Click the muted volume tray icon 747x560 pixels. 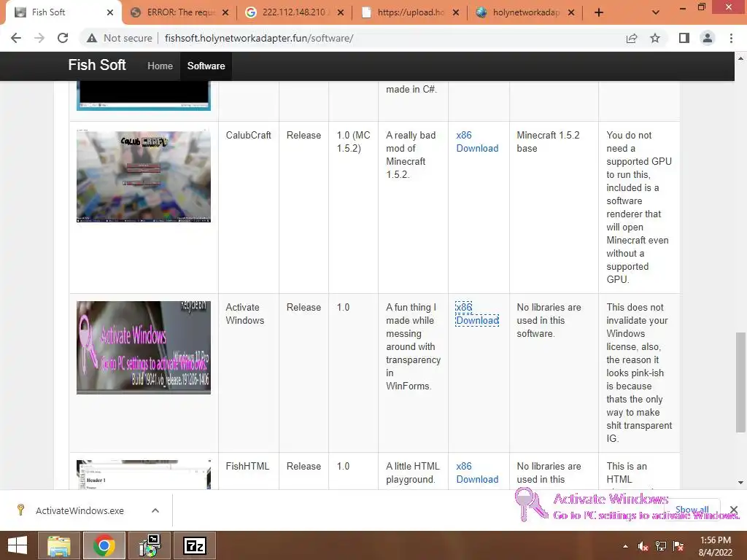pos(643,546)
